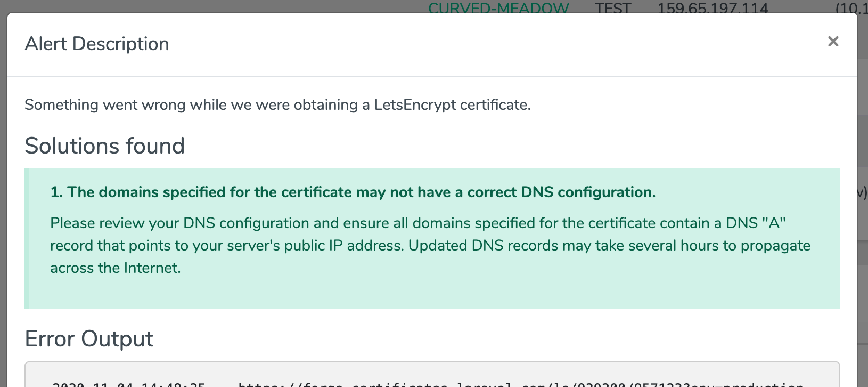This screenshot has width=868, height=387.
Task: Click the TEST label behind the modal
Action: click(x=612, y=7)
